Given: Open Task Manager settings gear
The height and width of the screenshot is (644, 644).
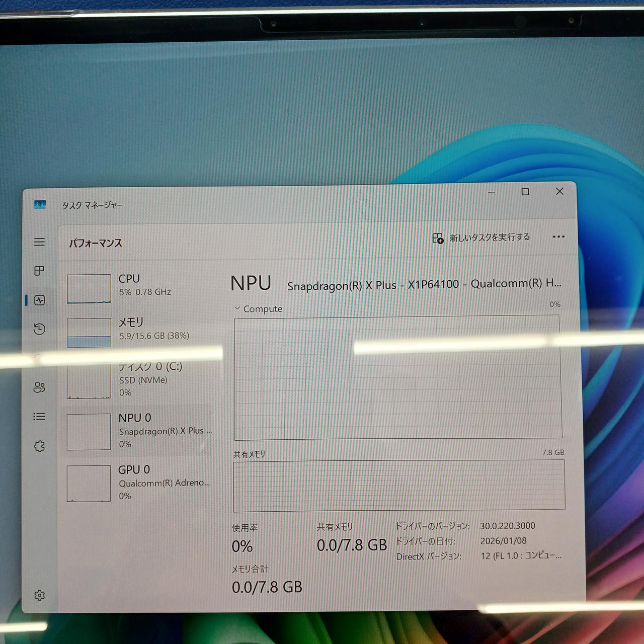Looking at the screenshot, I should [x=39, y=595].
